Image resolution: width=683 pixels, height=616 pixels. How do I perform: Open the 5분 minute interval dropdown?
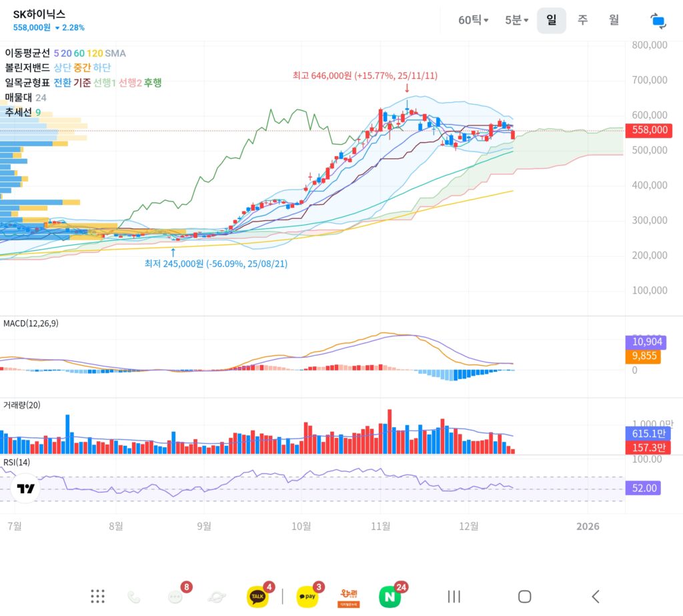[516, 20]
